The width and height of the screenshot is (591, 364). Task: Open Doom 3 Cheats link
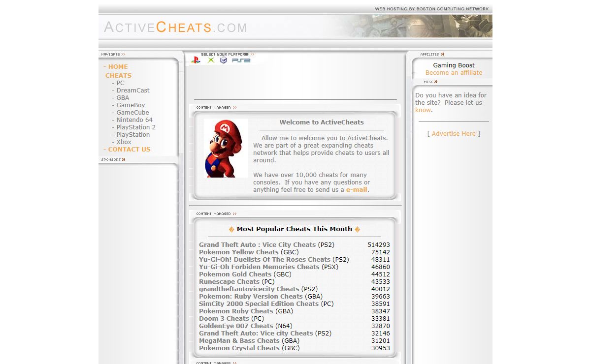pos(224,318)
